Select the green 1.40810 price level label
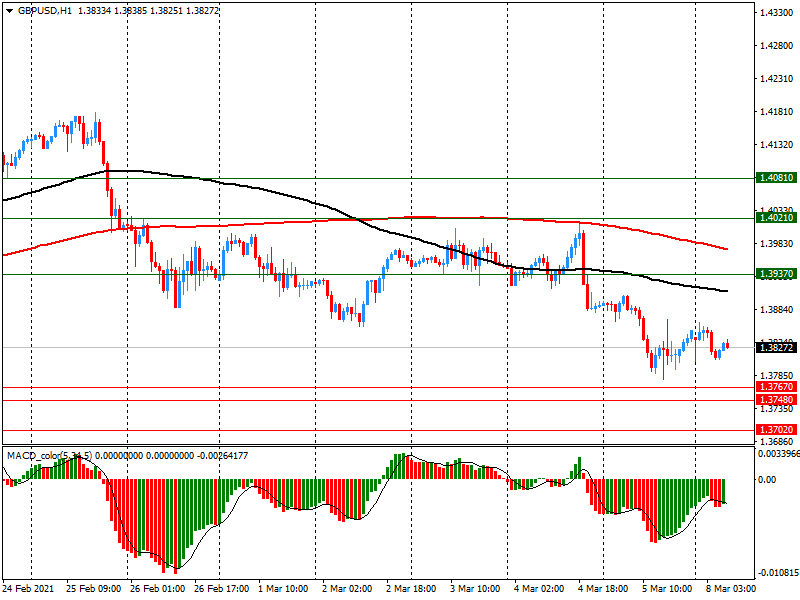 coord(776,178)
